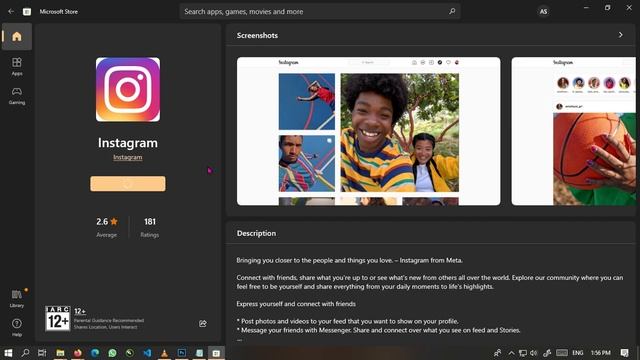Open Task View on taskbar
The height and width of the screenshot is (360, 640).
click(42, 353)
